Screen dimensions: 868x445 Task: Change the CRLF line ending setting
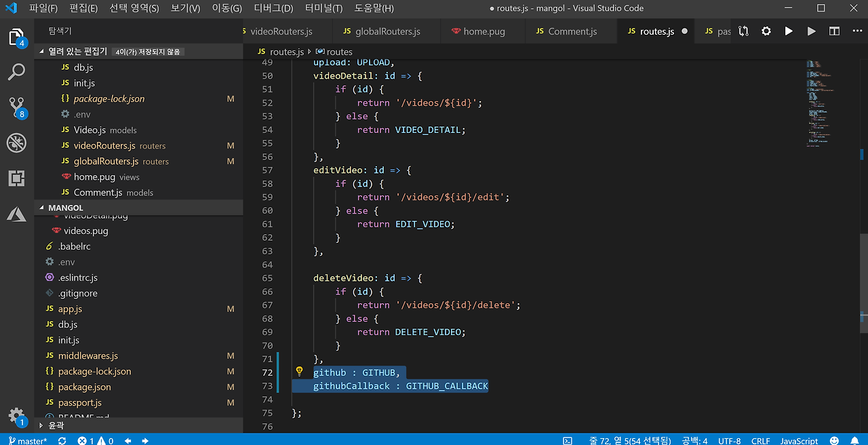click(760, 441)
